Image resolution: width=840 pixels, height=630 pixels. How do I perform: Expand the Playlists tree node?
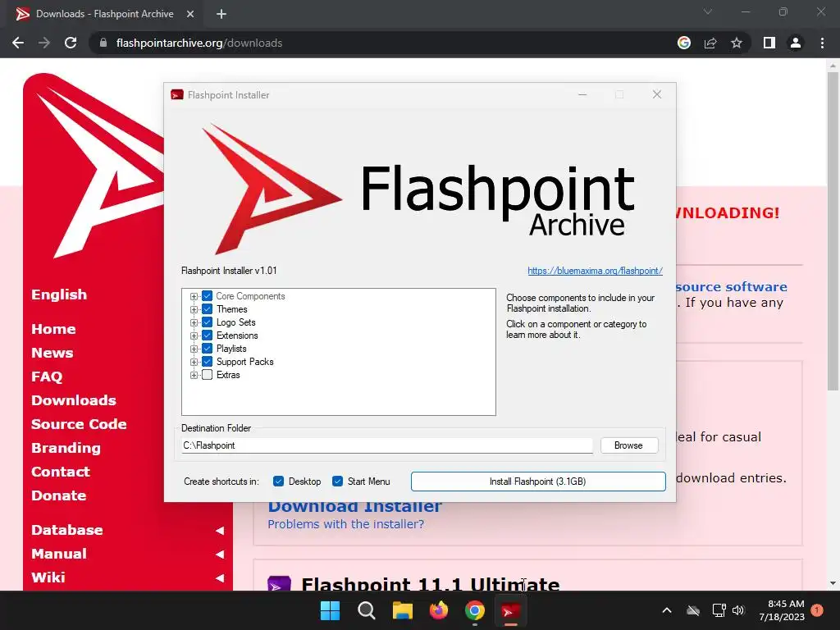(194, 349)
